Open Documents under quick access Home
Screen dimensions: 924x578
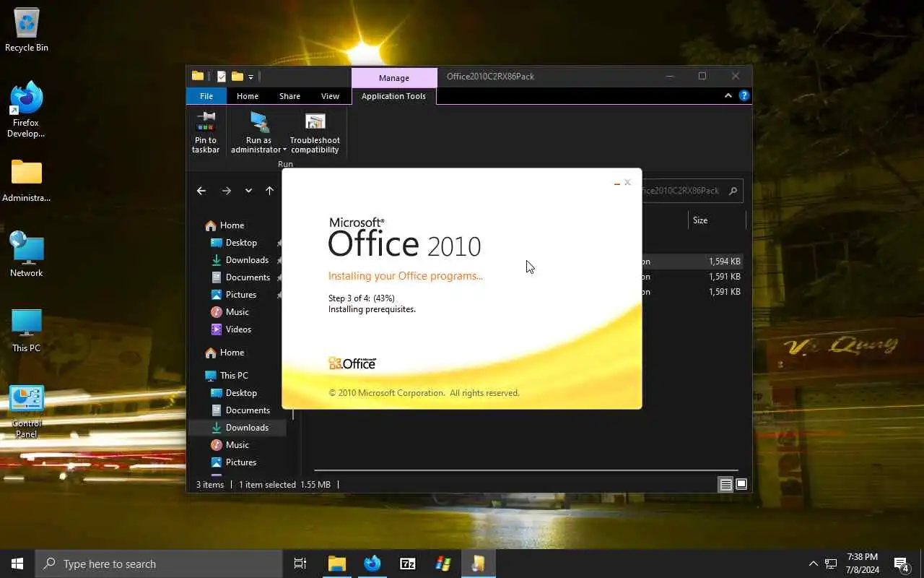[x=248, y=277]
